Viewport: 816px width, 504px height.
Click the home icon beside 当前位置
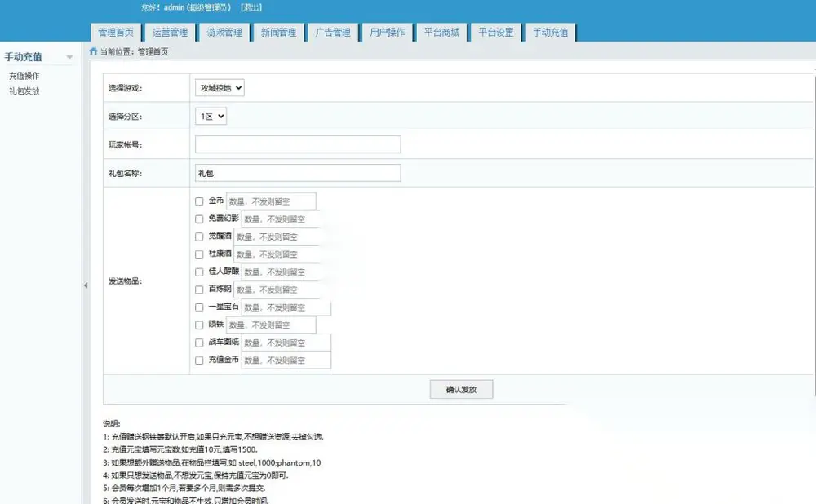[x=93, y=51]
